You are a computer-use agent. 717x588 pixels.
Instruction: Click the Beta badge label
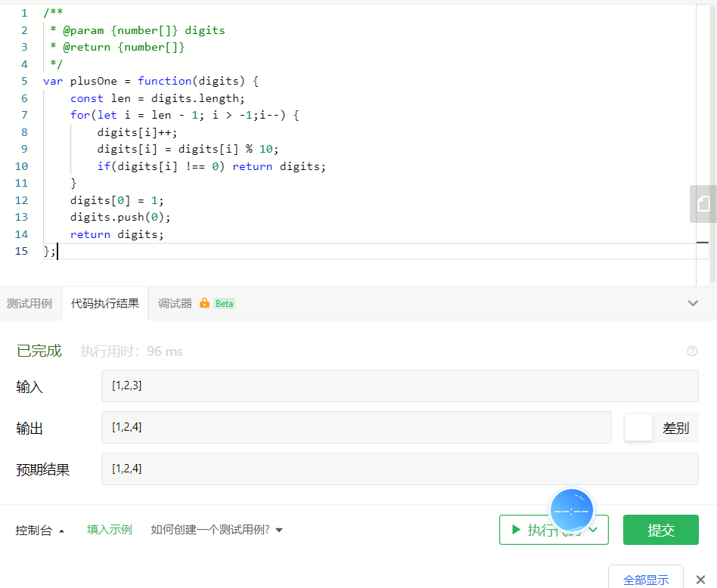224,303
